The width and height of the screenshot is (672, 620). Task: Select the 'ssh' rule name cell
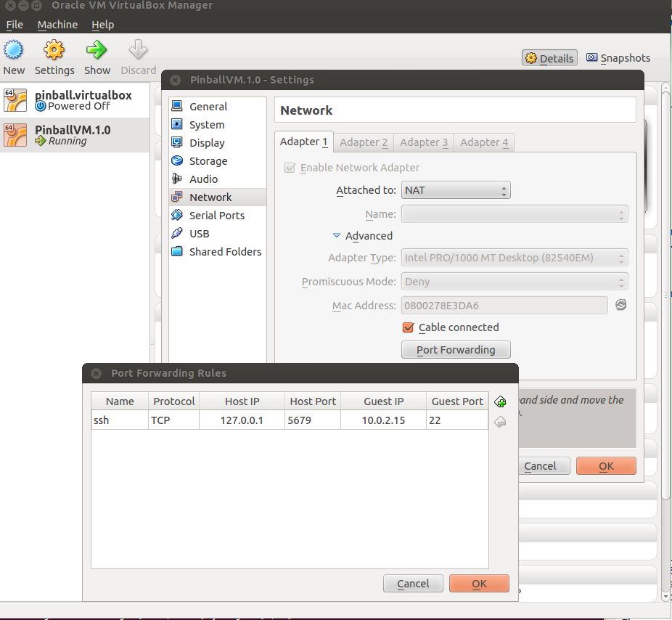click(120, 420)
